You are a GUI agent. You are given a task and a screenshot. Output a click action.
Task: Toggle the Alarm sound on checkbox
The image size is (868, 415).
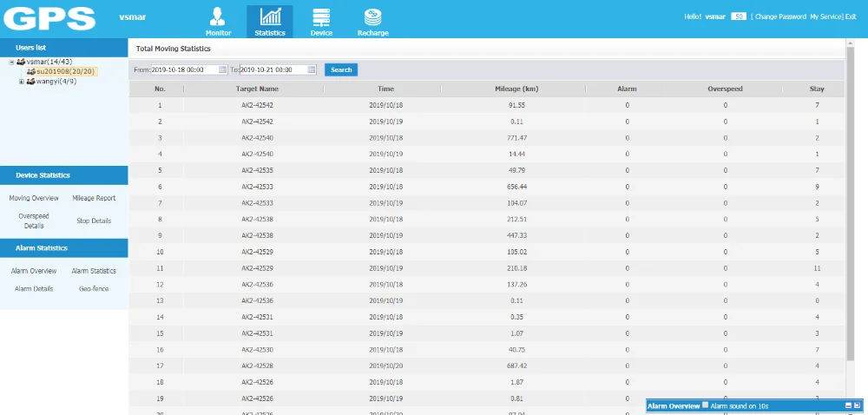[x=705, y=405]
